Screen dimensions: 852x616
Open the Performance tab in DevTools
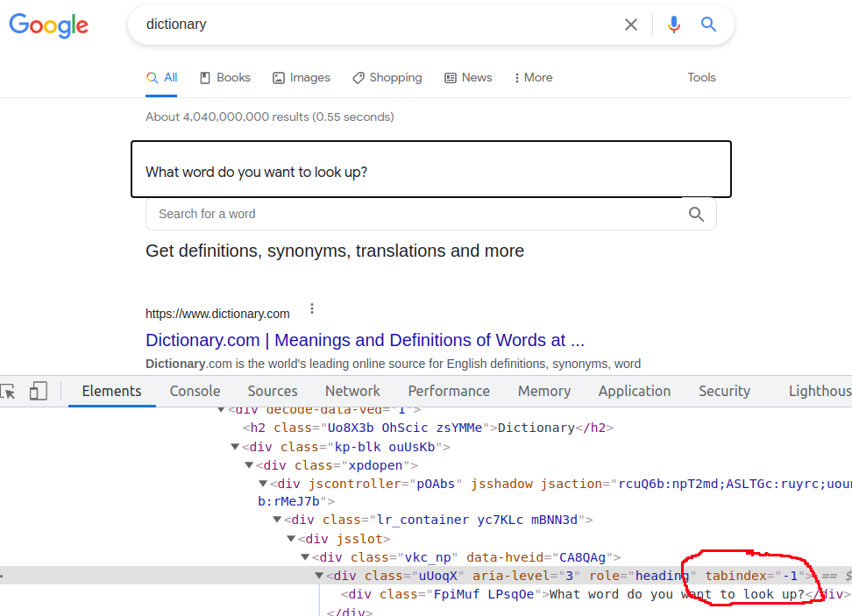click(x=449, y=391)
